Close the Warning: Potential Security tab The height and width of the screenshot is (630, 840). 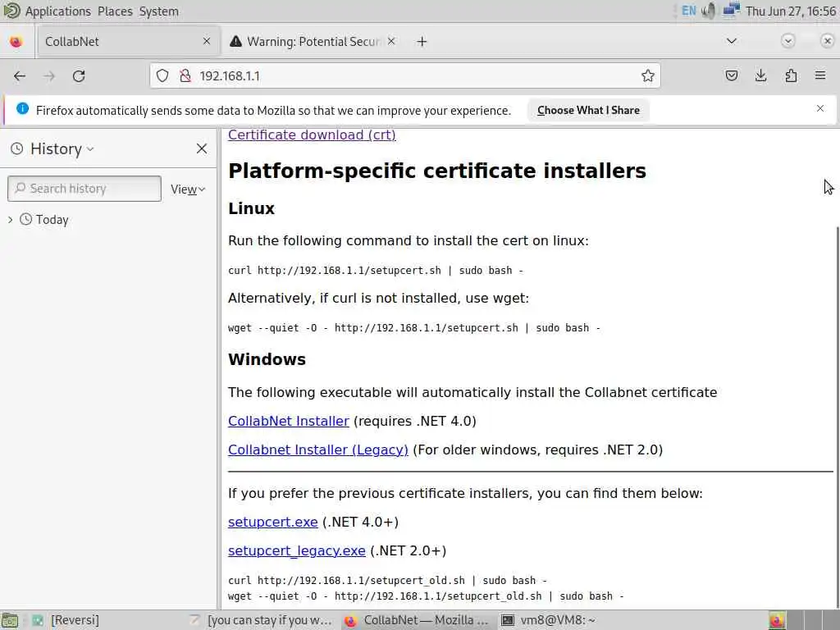point(391,41)
